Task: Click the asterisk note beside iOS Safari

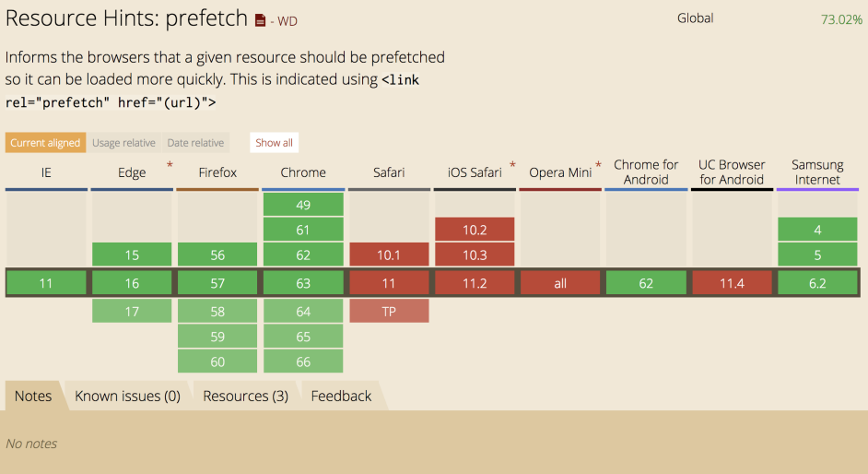Action: pyautogui.click(x=512, y=165)
